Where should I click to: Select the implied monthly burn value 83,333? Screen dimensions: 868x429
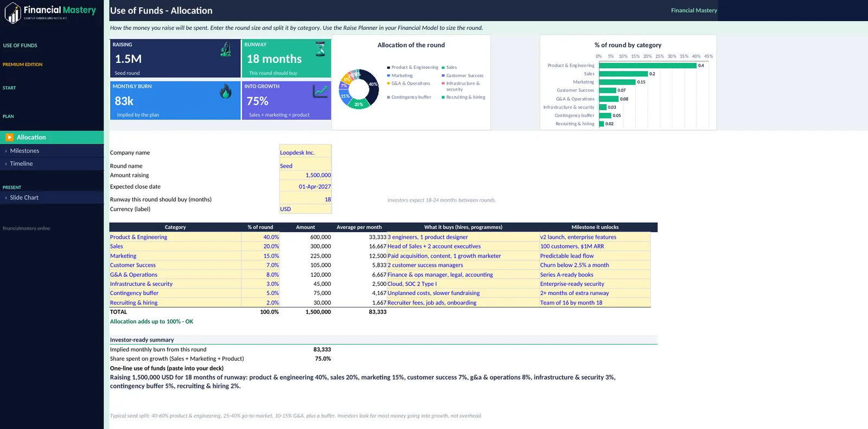[x=322, y=349]
